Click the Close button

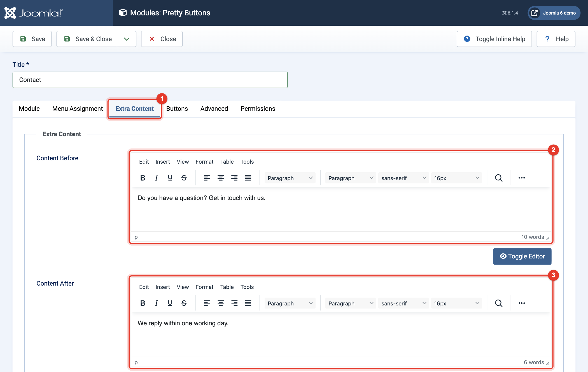pyautogui.click(x=162, y=39)
